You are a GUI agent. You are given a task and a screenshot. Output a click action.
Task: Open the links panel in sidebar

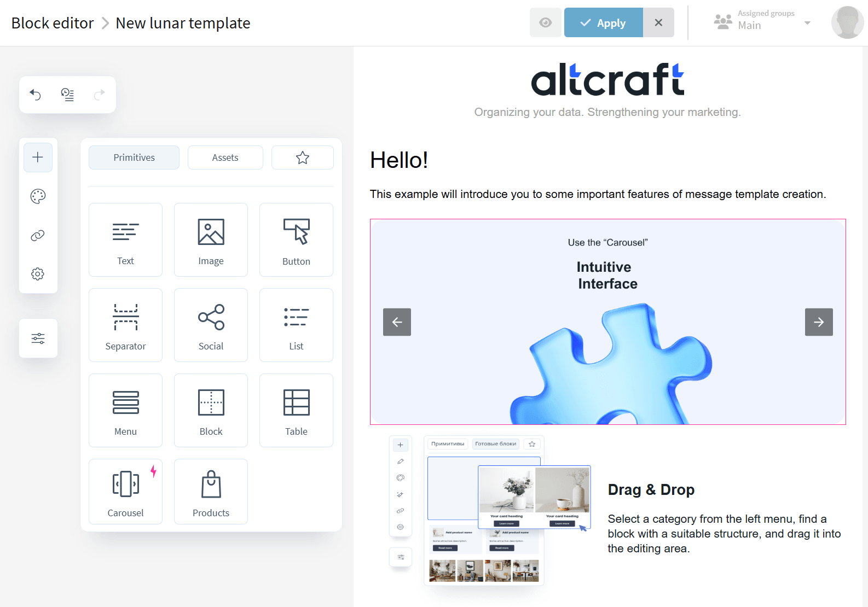[x=38, y=235]
